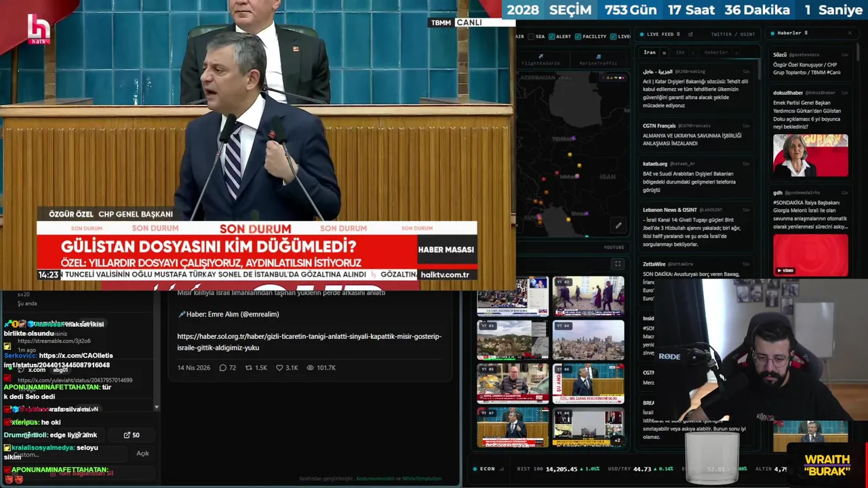Viewport: 868px width, 488px height.
Task: Toggle the FACILITY layer checkbox
Action: 578,37
